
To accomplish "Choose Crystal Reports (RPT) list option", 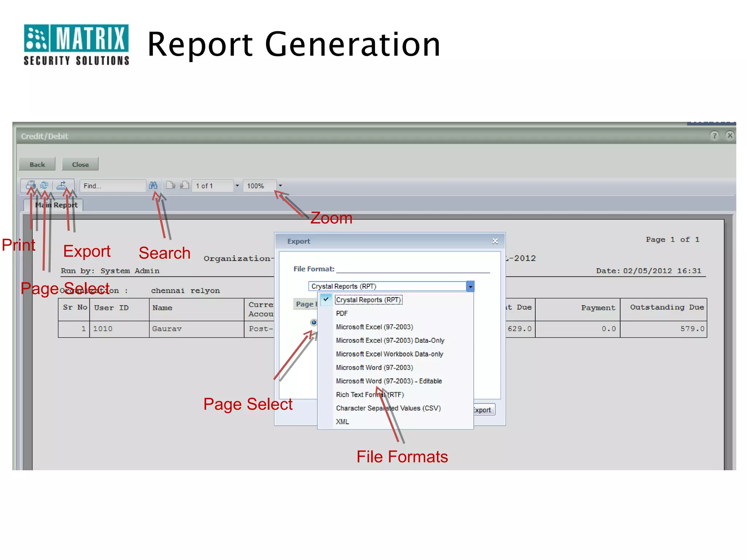I will click(396, 300).
